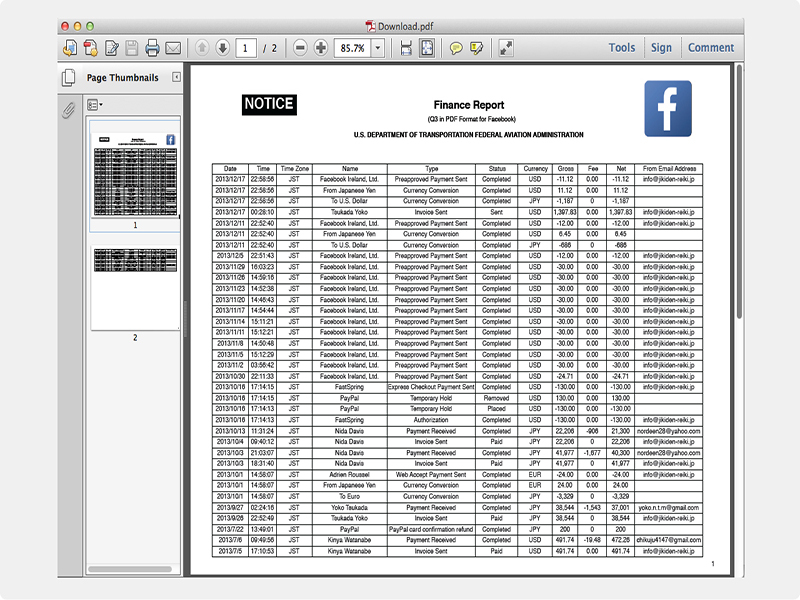Click the Finance Report heading
This screenshot has height=600, width=800.
[469, 105]
